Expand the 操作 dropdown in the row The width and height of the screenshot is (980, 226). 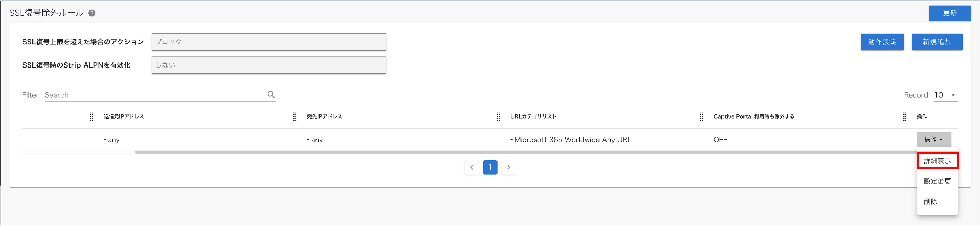(934, 140)
